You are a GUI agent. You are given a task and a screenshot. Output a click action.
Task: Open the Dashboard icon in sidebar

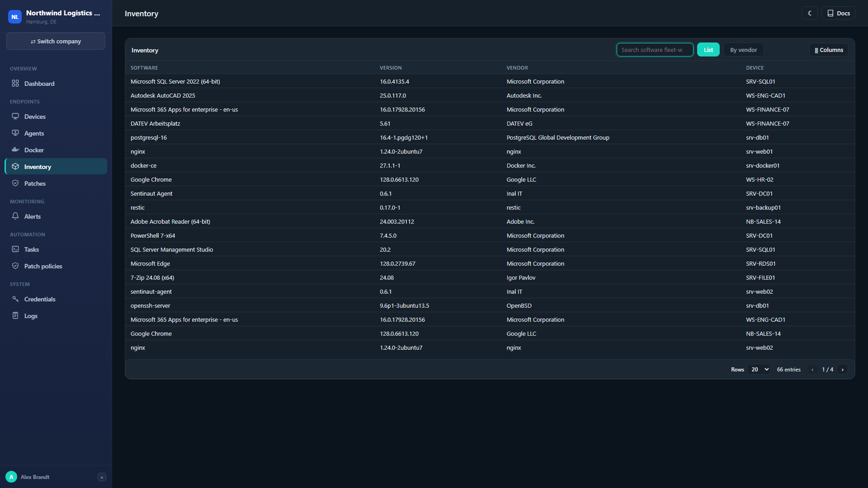15,84
